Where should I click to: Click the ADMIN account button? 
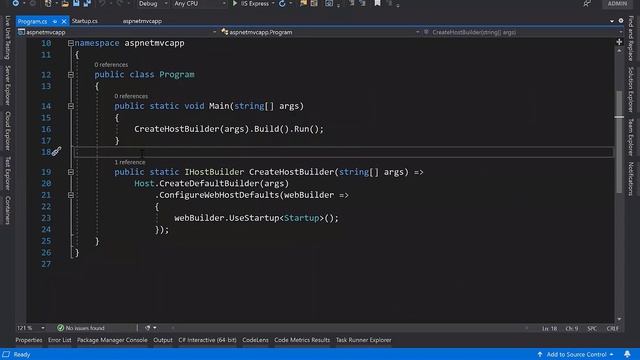click(617, 4)
